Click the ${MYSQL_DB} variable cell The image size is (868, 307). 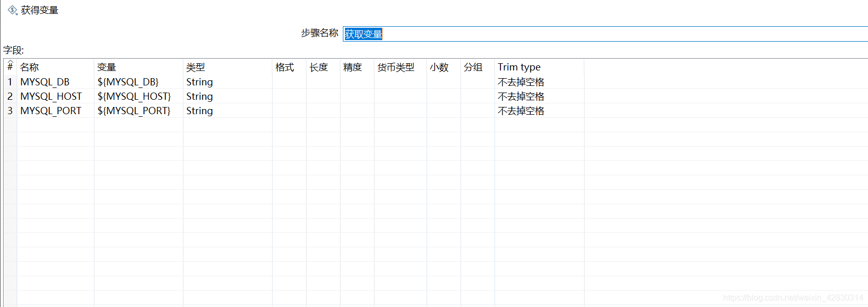[138, 82]
